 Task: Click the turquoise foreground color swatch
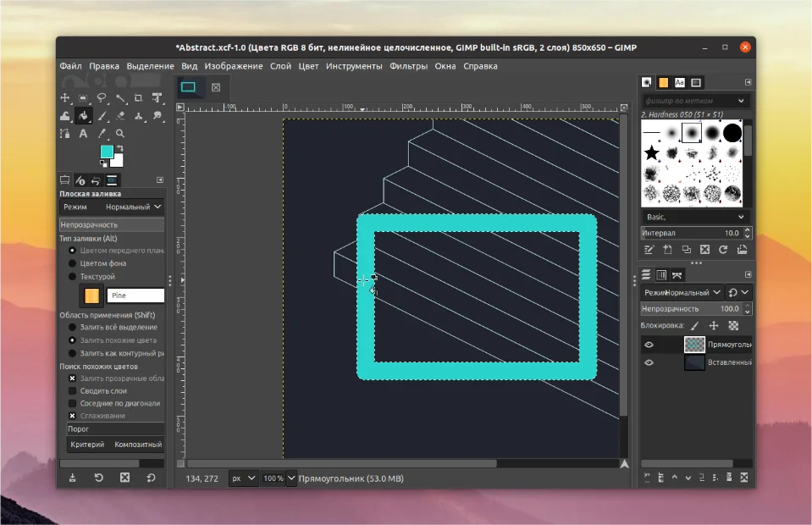106,152
